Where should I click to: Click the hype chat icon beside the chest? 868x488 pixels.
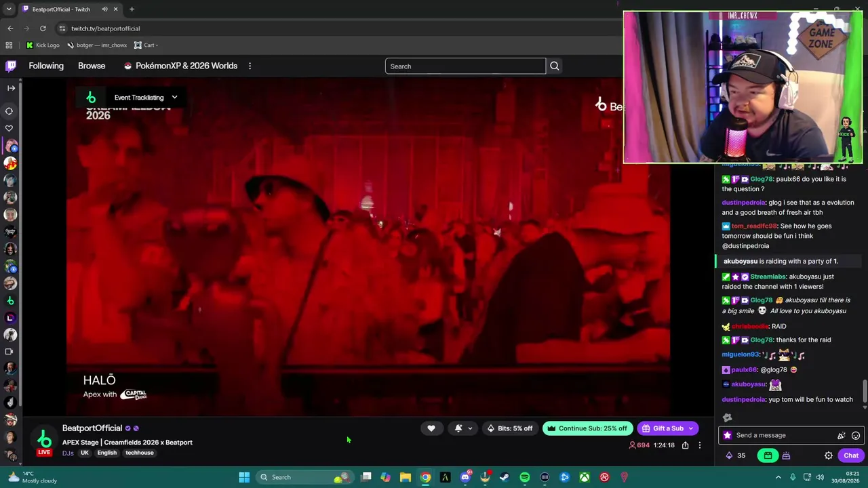click(x=786, y=455)
